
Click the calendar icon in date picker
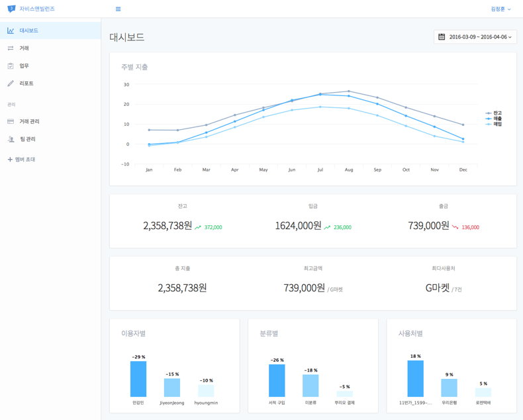click(x=442, y=37)
